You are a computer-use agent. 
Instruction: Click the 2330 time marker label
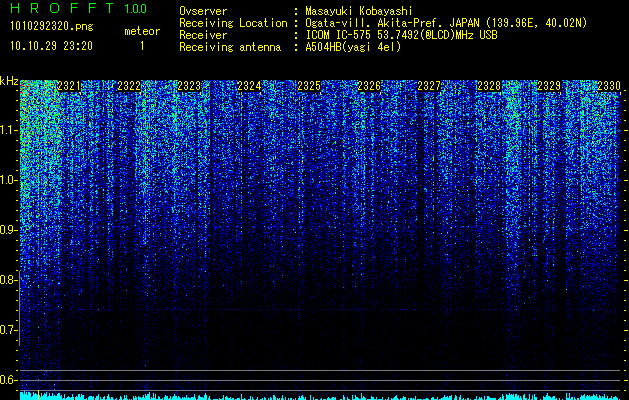[609, 86]
